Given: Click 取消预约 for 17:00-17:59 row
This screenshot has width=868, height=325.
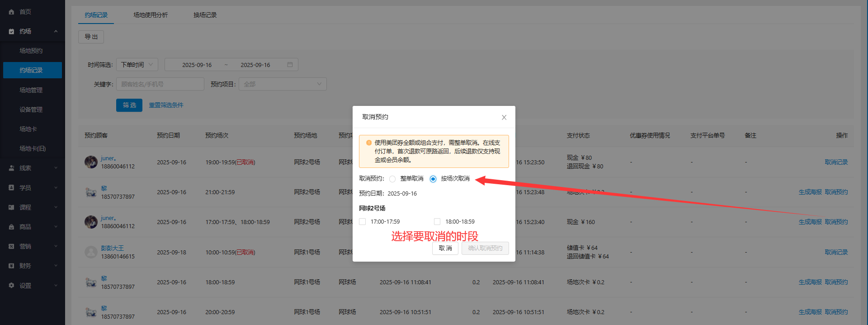Looking at the screenshot, I should [x=836, y=222].
